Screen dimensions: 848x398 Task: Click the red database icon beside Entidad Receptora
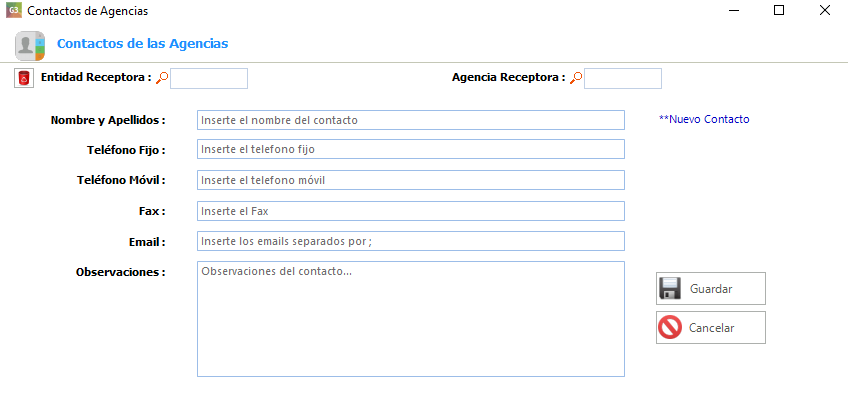[x=23, y=78]
